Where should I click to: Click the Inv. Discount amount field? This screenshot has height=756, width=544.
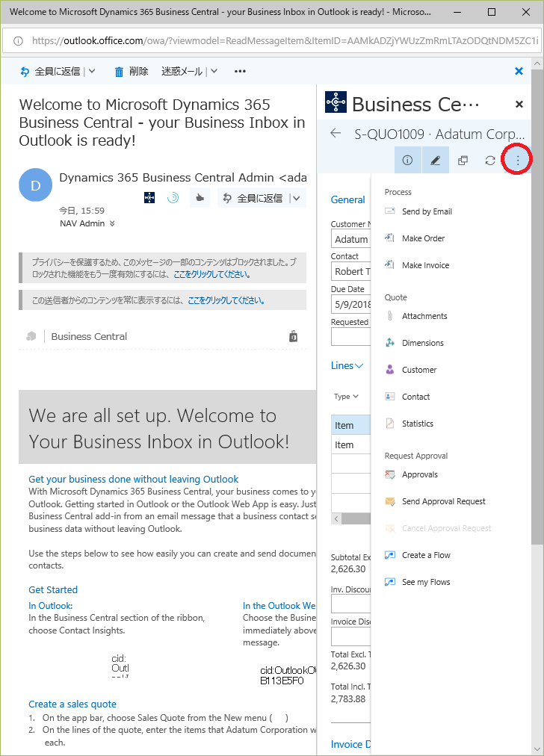[x=351, y=604]
